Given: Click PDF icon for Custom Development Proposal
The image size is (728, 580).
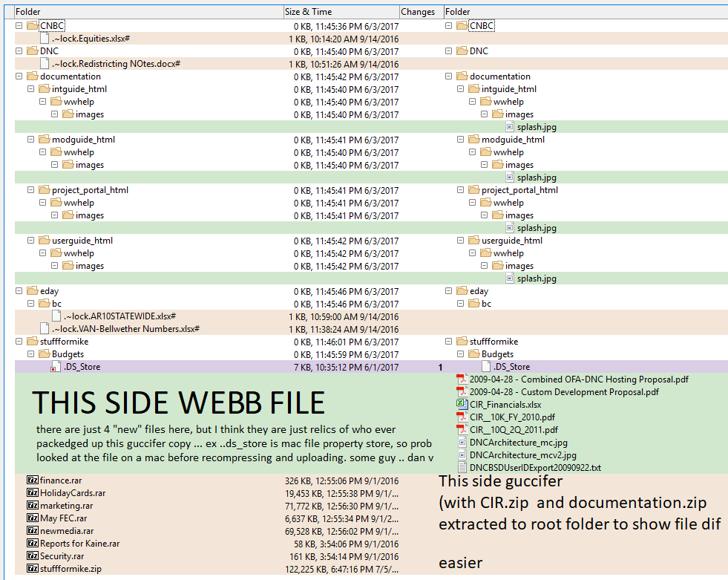Looking at the screenshot, I should coord(462,392).
